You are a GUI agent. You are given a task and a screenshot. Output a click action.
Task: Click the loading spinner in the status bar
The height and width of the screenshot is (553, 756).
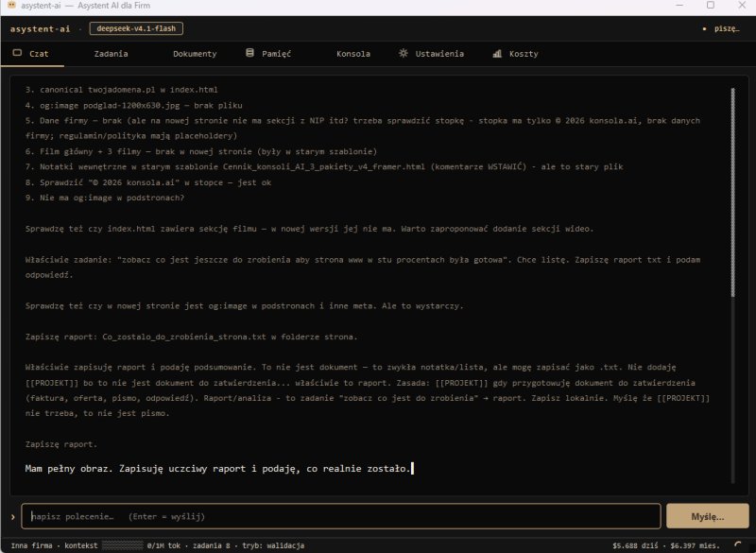(x=738, y=545)
